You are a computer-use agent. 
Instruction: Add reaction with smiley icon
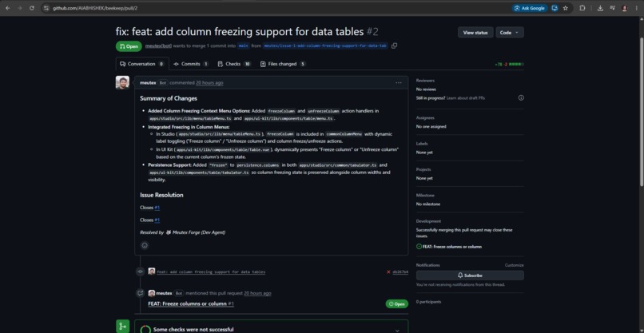pos(145,245)
